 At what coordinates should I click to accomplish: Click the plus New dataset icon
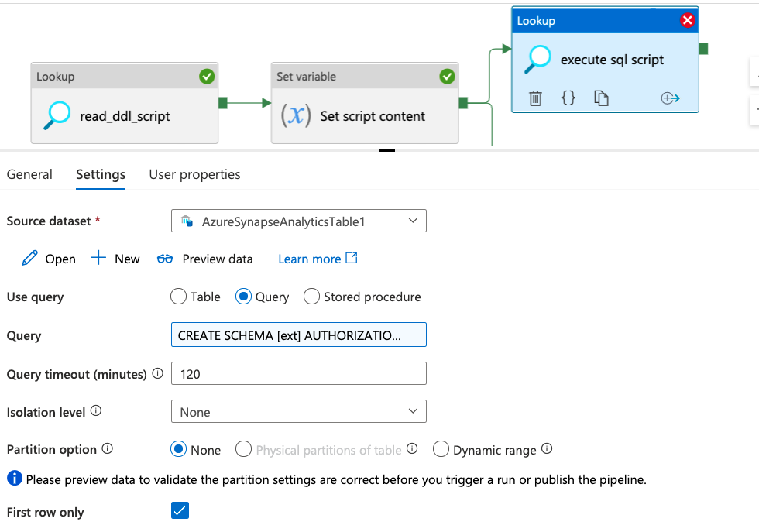click(98, 258)
